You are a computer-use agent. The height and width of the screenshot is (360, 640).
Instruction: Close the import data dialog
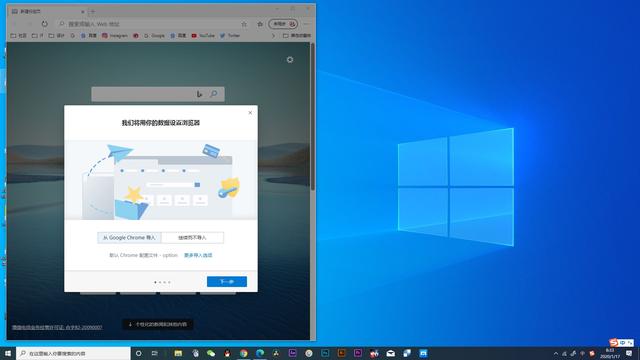tap(250, 113)
